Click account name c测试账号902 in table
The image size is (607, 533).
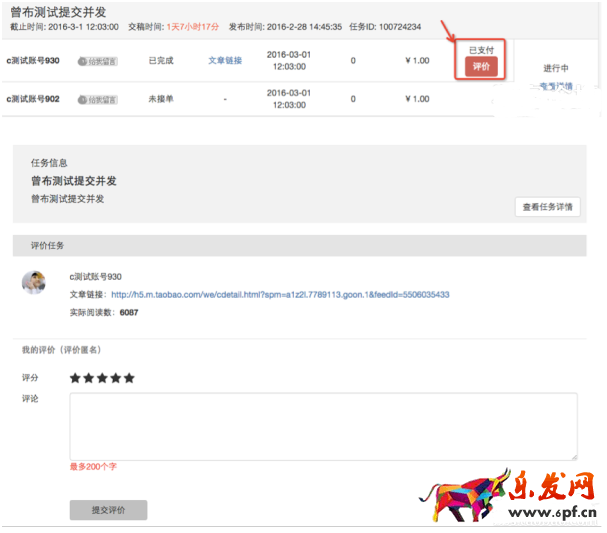(33, 99)
